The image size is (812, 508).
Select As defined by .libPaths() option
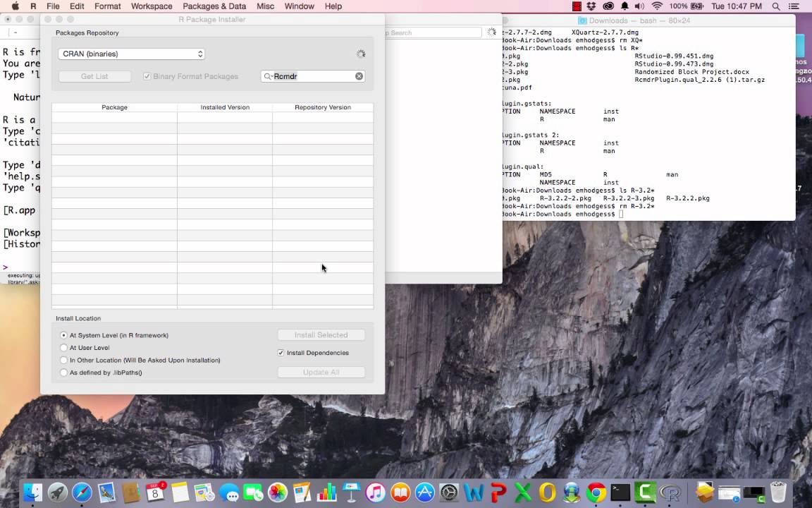[63, 373]
